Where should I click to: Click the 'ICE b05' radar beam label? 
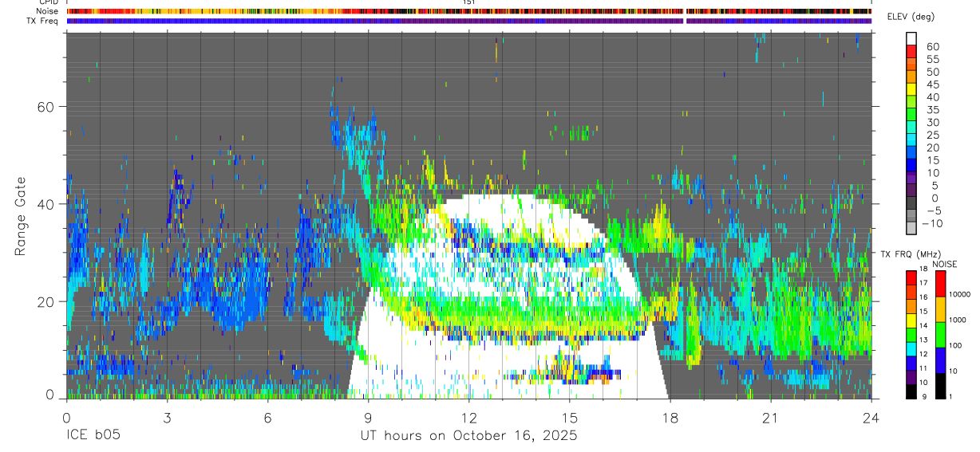tap(94, 436)
